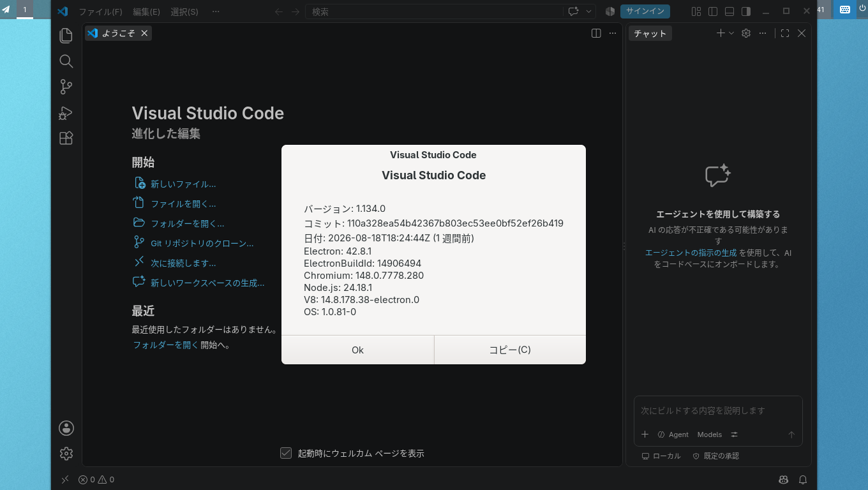Select the ようこそ tab
The height and width of the screenshot is (490, 868).
(x=118, y=33)
